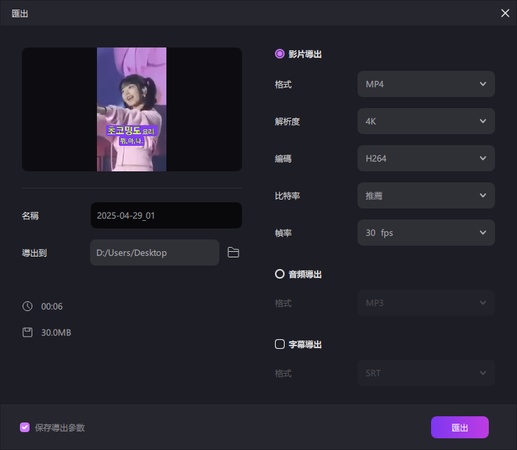Toggle the 保存導出參數 checkbox
The width and height of the screenshot is (517, 450).
click(x=25, y=427)
